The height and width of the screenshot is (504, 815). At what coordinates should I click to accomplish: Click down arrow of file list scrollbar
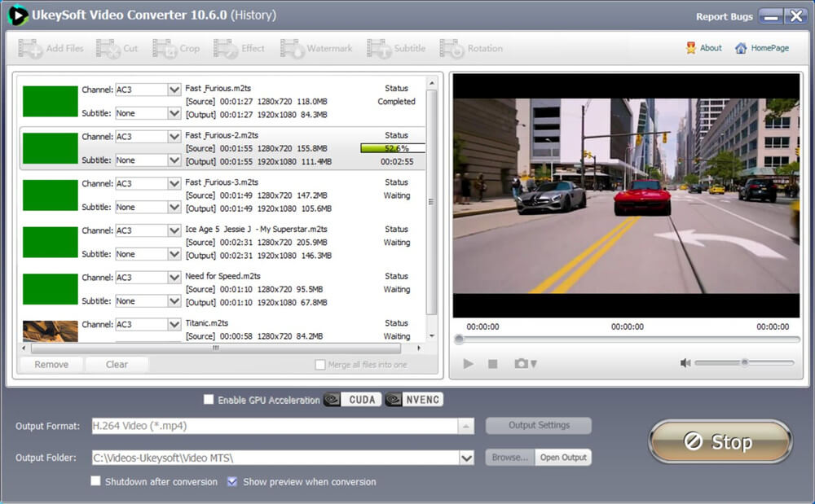click(x=431, y=335)
